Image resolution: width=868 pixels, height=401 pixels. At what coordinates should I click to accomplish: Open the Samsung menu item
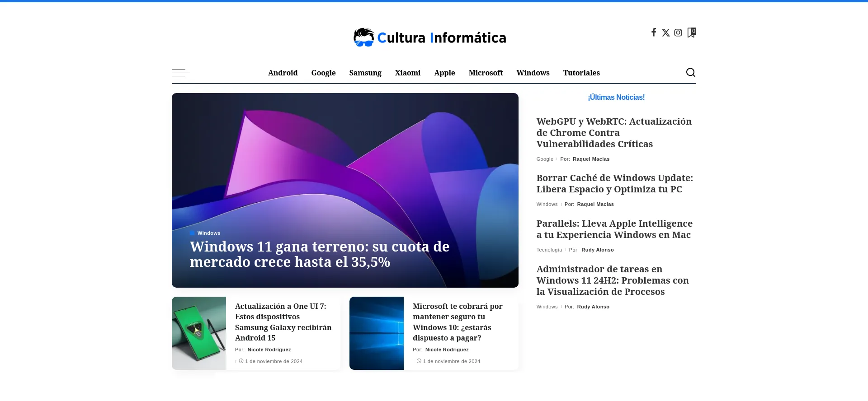click(365, 73)
